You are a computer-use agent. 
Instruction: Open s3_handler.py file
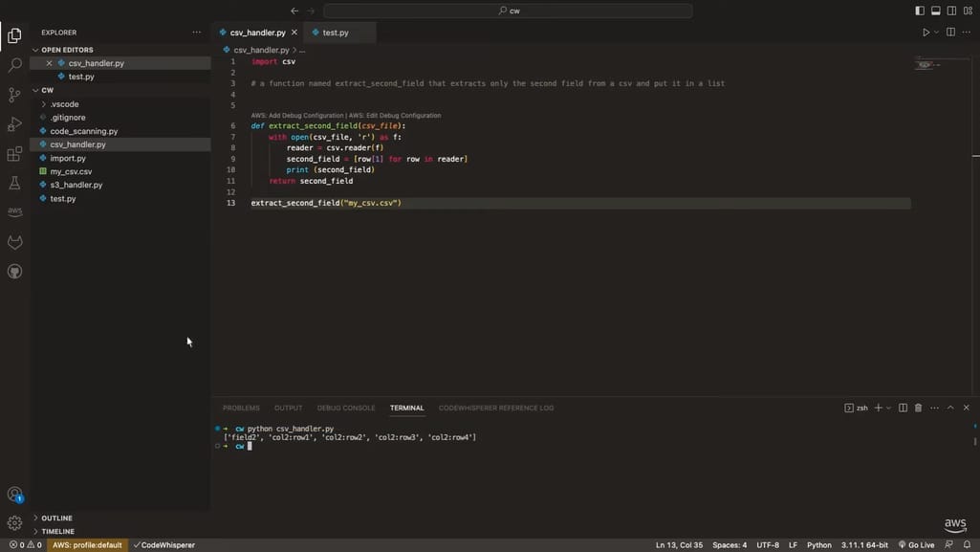(76, 185)
